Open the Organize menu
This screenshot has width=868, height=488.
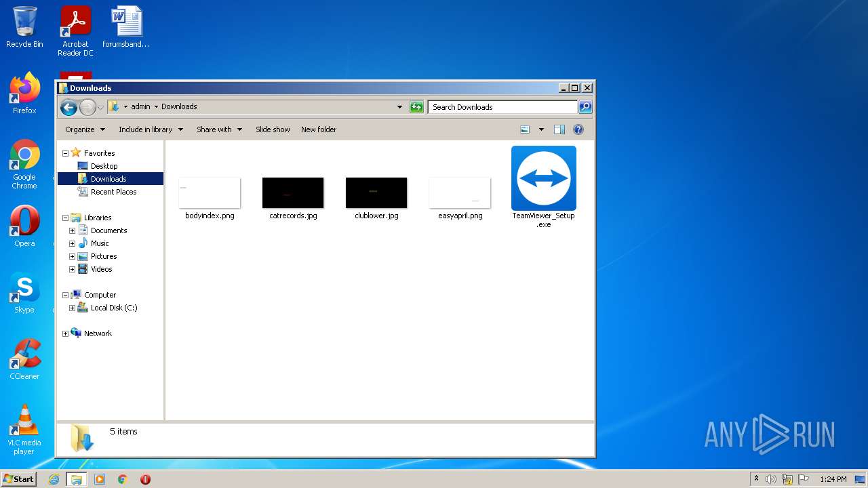click(x=85, y=129)
